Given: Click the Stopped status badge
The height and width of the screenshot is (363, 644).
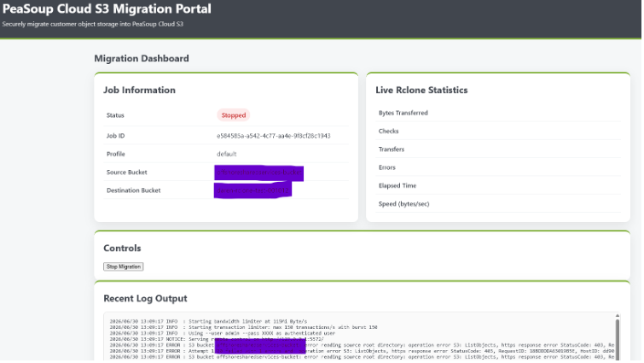Looking at the screenshot, I should pos(234,115).
